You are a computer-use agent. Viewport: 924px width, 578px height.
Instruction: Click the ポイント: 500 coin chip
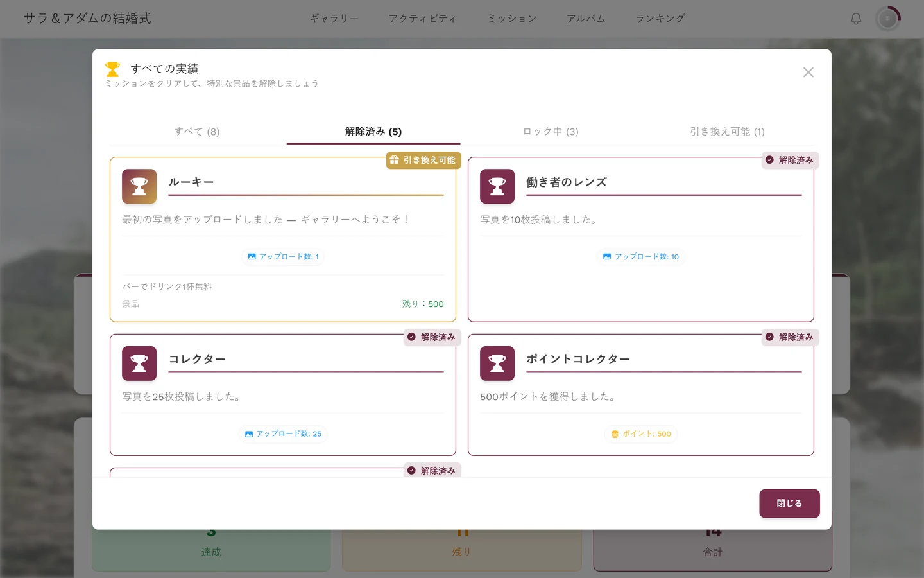[641, 434]
